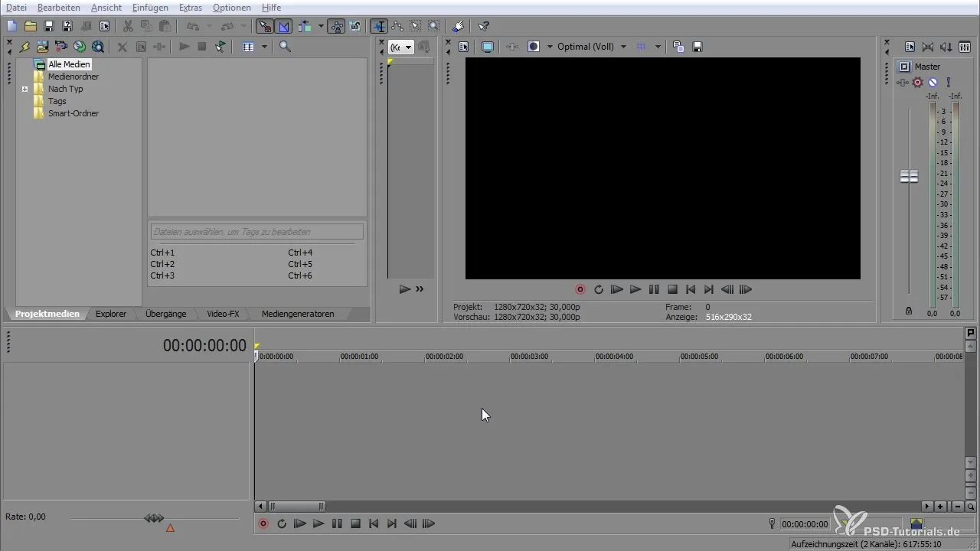Click the tag editing input field
The width and height of the screenshot is (980, 551).
[257, 232]
